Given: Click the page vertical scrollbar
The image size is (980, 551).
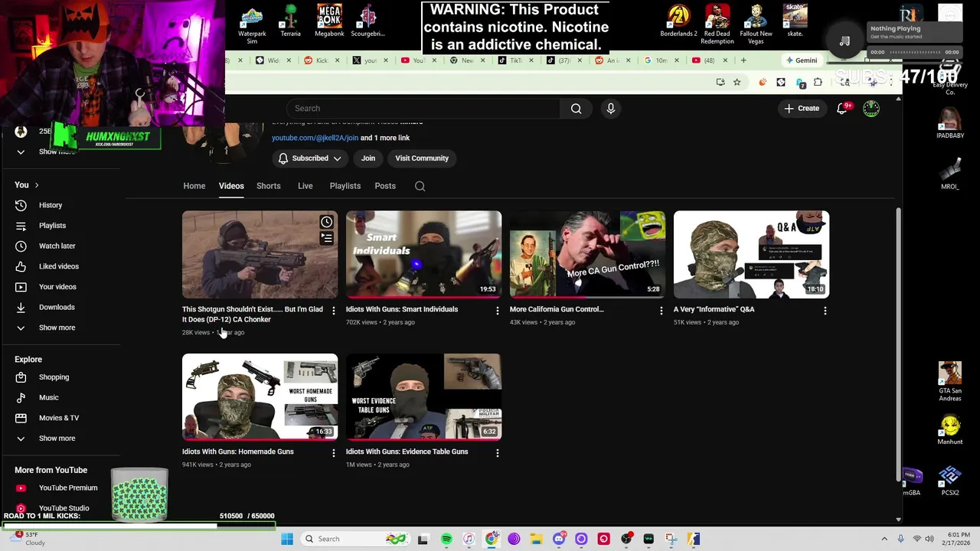Looking at the screenshot, I should (x=898, y=344).
